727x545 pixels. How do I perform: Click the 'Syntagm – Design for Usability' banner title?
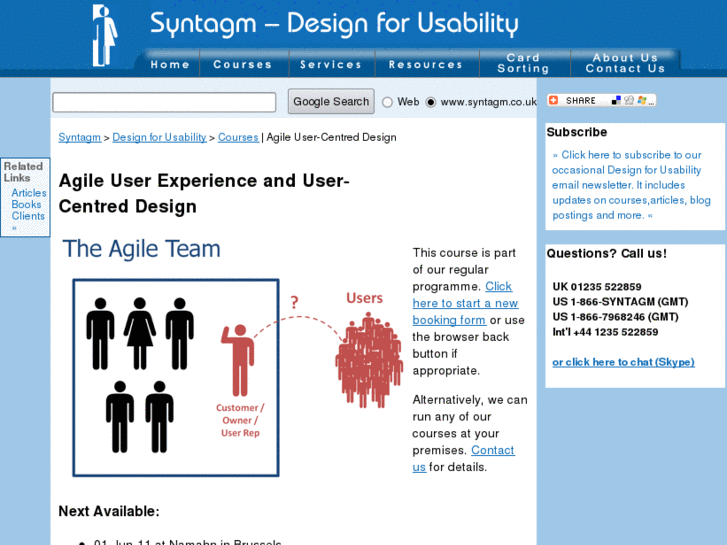tap(334, 23)
